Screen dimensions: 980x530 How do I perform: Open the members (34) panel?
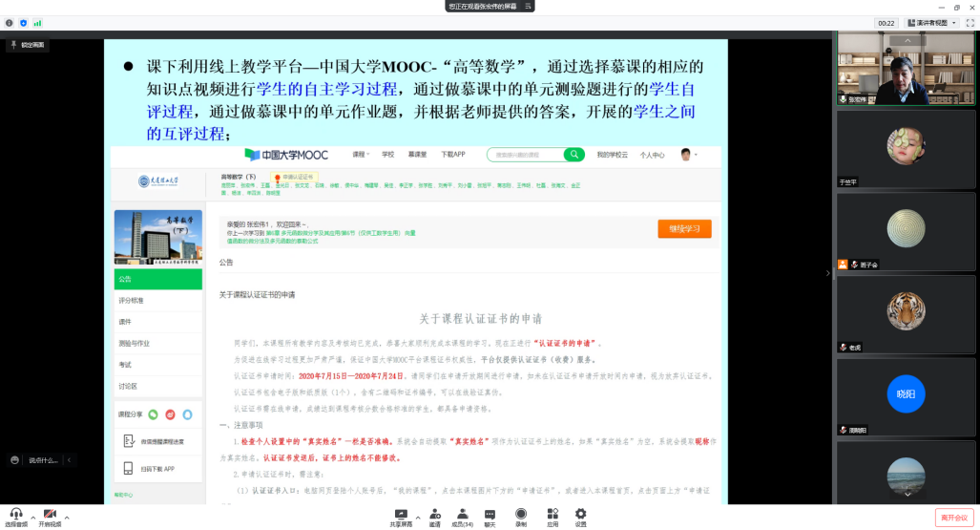463,519
